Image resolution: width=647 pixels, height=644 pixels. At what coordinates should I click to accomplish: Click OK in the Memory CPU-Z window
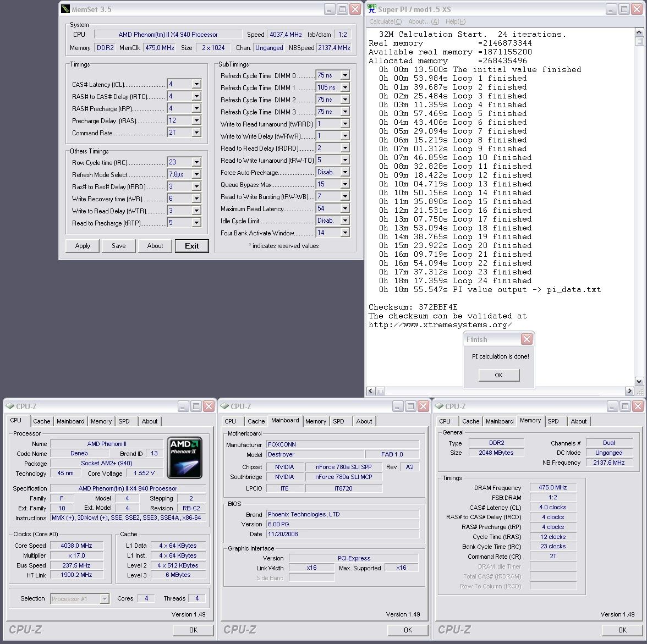[x=622, y=630]
